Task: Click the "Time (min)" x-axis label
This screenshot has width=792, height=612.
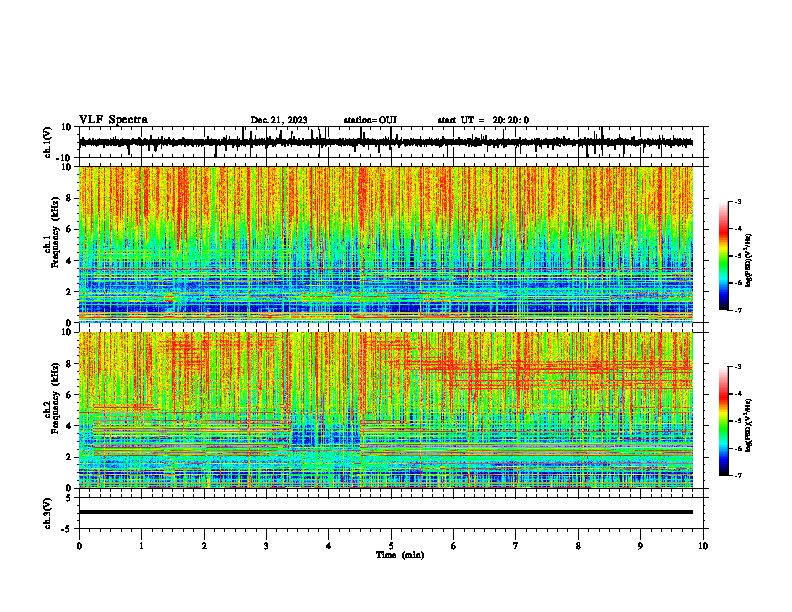Action: [400, 555]
